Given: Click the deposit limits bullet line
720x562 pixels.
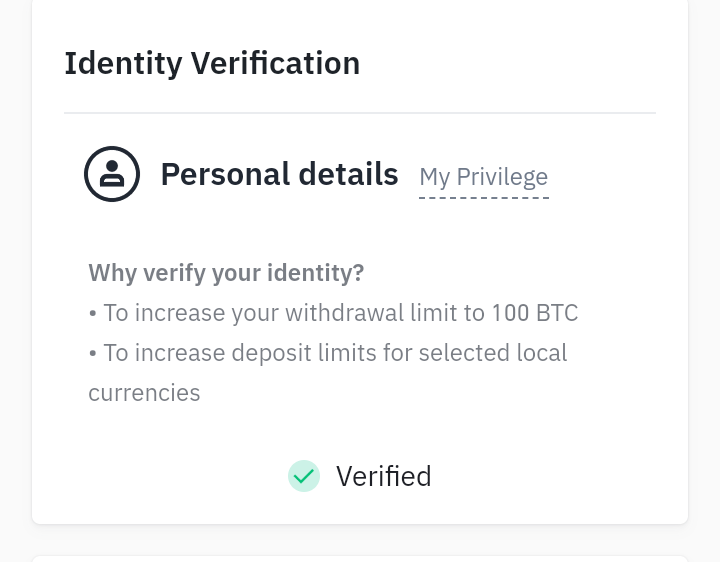Looking at the screenshot, I should [327, 353].
